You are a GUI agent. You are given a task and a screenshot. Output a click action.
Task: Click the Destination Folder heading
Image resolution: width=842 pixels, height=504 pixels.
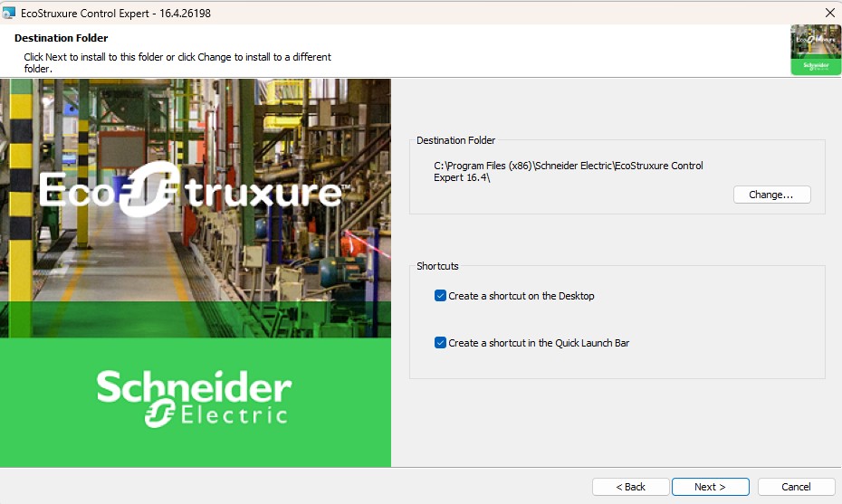[x=62, y=38]
